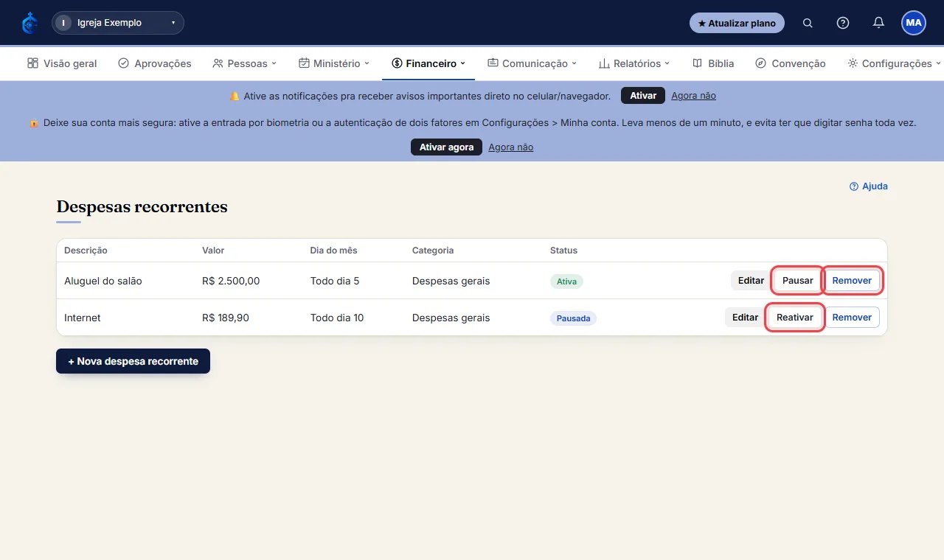The image size is (944, 560).
Task: Dismiss security banner with Agora não
Action: point(510,147)
